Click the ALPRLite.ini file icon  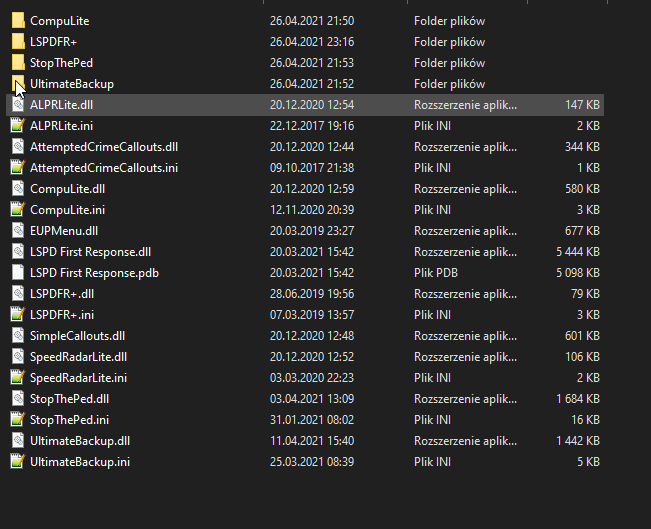click(x=17, y=125)
